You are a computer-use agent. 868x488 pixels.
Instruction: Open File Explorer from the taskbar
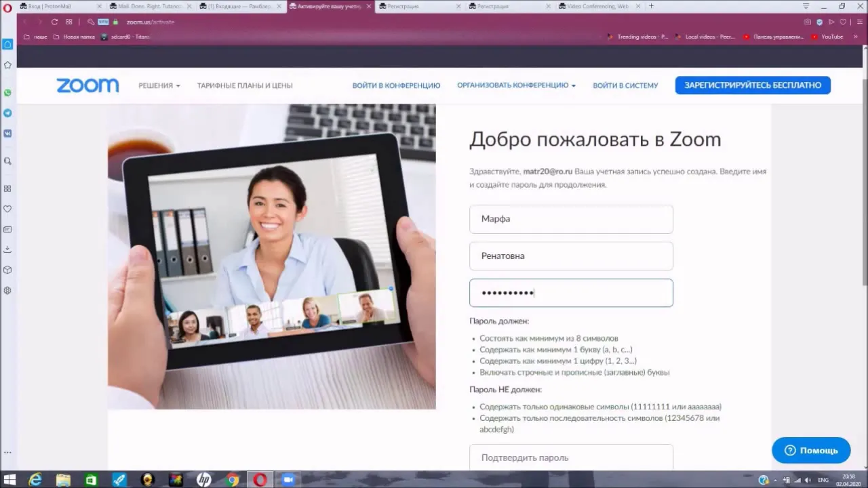coord(63,480)
